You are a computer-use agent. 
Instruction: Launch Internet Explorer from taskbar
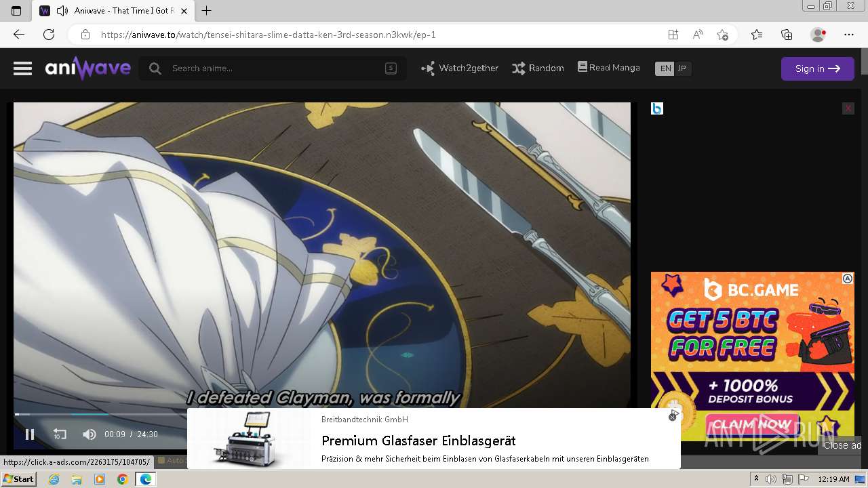(x=54, y=479)
